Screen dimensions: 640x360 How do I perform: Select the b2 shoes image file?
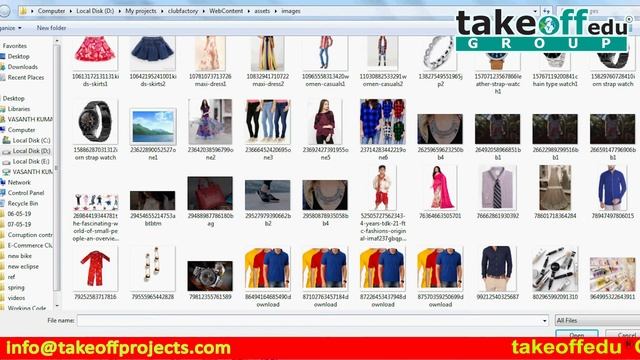click(x=268, y=195)
